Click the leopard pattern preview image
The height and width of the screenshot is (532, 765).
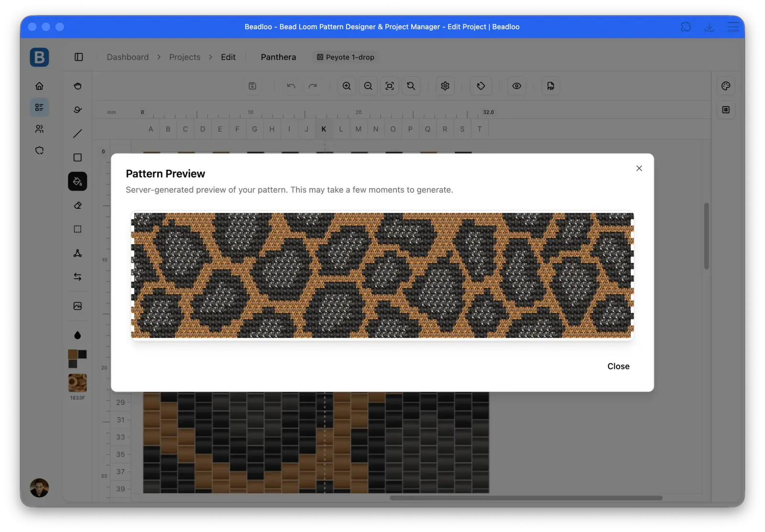tap(382, 275)
